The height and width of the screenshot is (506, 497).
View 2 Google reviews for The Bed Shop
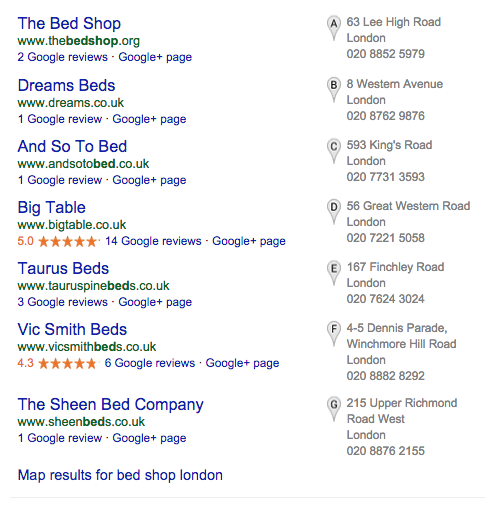point(63,57)
